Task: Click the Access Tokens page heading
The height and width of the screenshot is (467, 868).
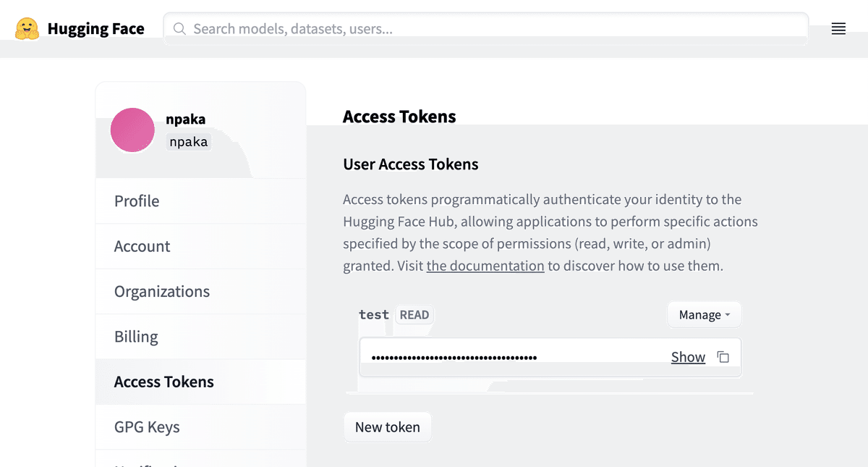Action: click(x=399, y=117)
